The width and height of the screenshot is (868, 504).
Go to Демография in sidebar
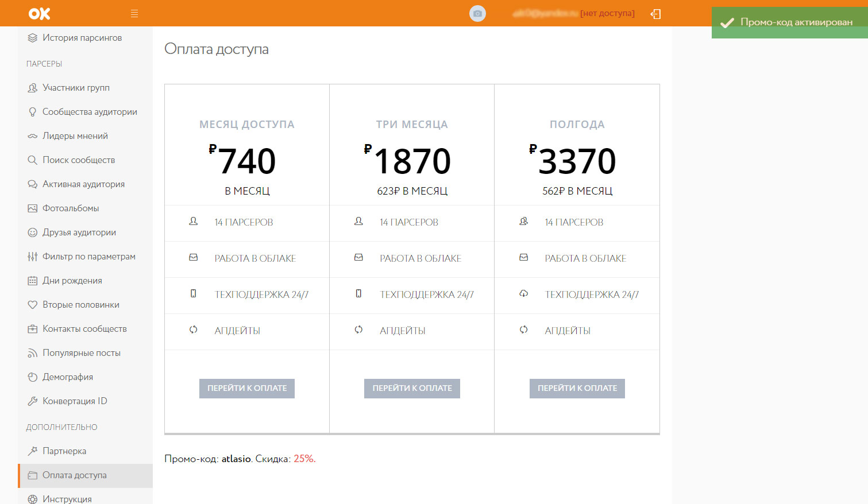(x=67, y=377)
